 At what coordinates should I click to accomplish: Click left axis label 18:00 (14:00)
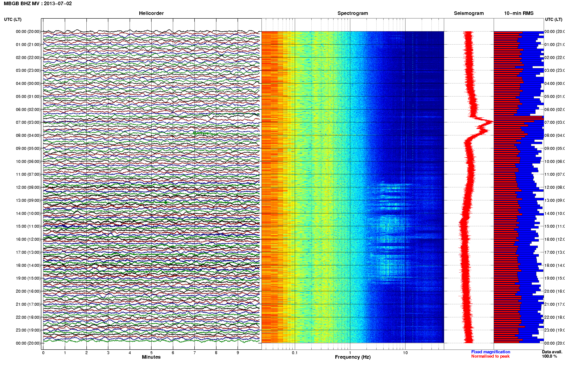click(x=28, y=265)
